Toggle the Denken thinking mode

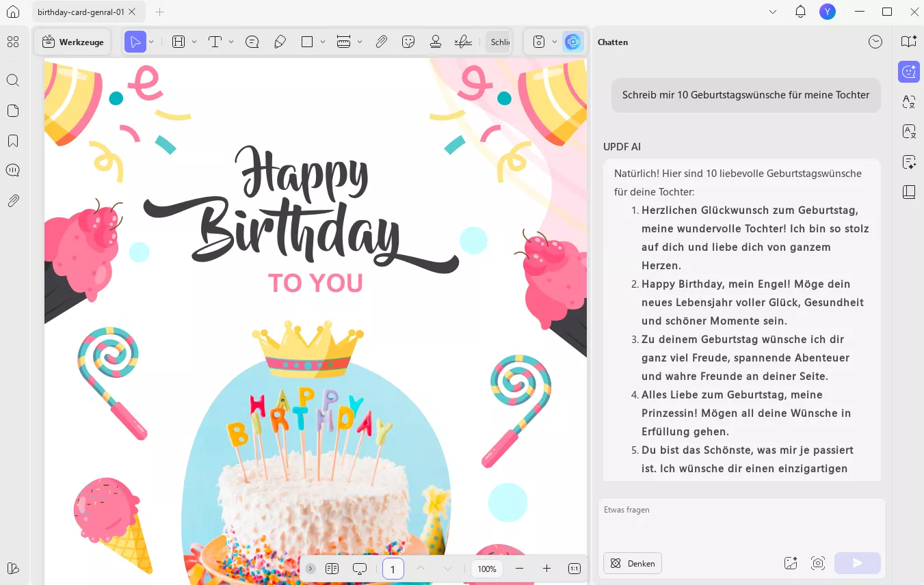coord(633,563)
